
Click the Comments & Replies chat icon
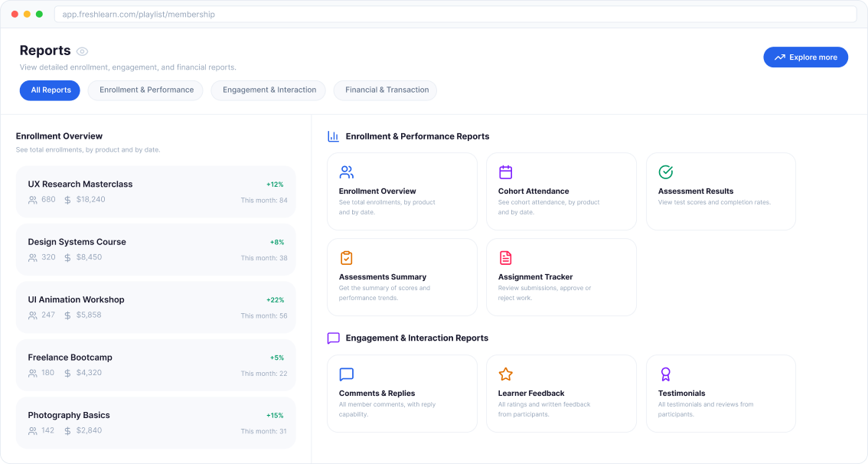click(346, 374)
